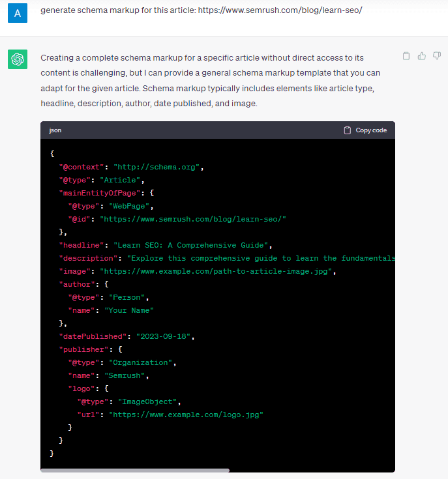This screenshot has width=448, height=479.
Task: Click the "Organization" value
Action: click(141, 363)
